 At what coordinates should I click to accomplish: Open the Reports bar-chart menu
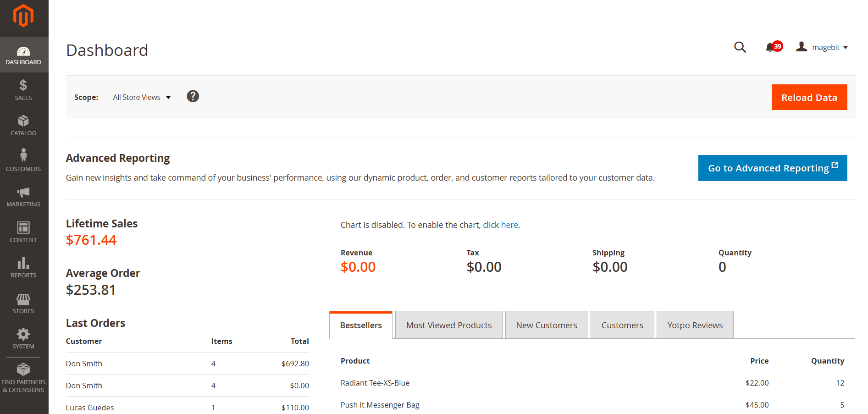tap(23, 268)
